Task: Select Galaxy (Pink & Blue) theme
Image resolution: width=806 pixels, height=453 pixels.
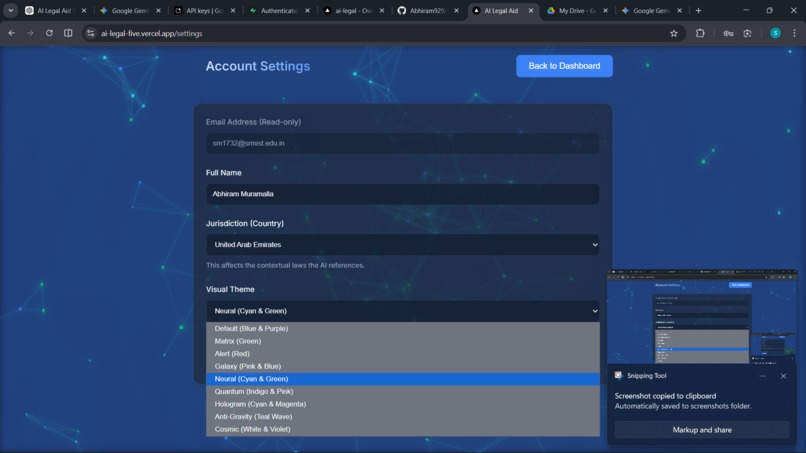Action: [x=402, y=366]
